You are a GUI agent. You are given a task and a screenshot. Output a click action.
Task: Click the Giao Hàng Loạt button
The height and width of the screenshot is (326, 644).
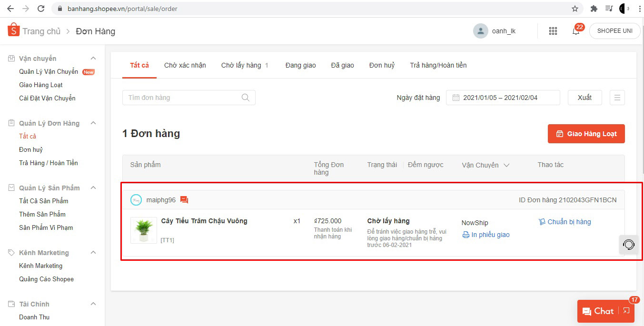tap(586, 134)
